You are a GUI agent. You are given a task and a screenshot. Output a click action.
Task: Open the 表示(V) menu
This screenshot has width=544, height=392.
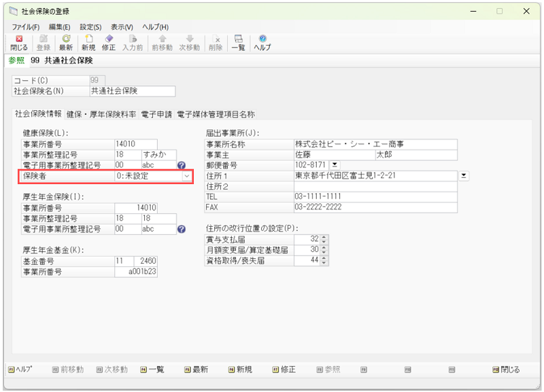click(x=122, y=27)
